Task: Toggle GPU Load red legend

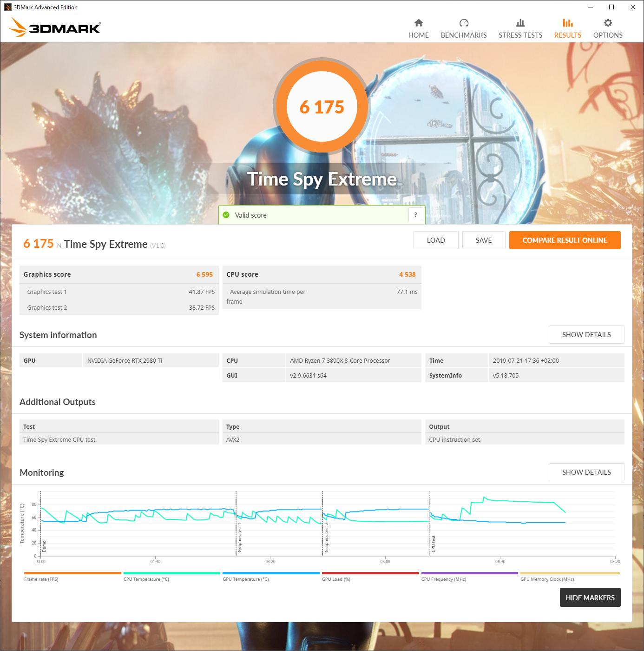Action: pyautogui.click(x=370, y=577)
